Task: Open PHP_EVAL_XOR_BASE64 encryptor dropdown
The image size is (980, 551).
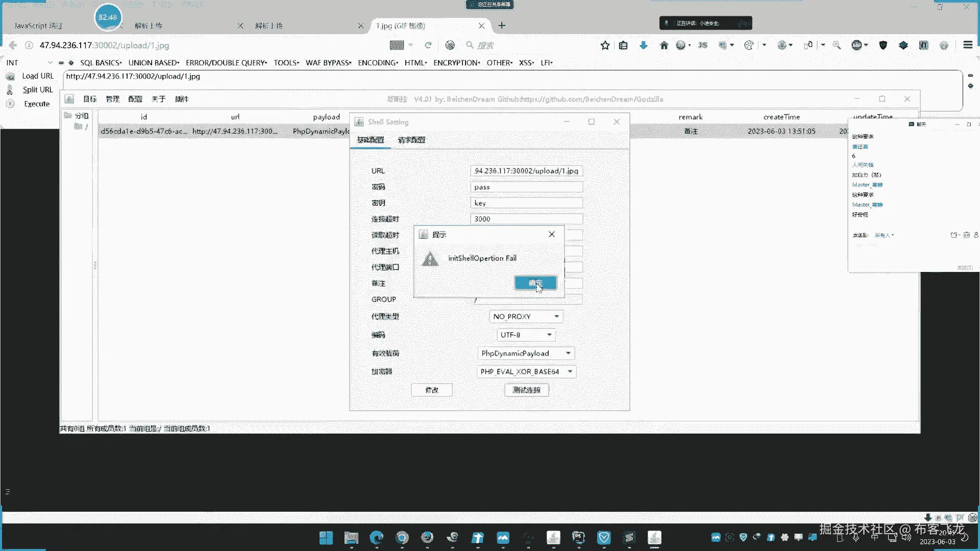Action: click(570, 372)
